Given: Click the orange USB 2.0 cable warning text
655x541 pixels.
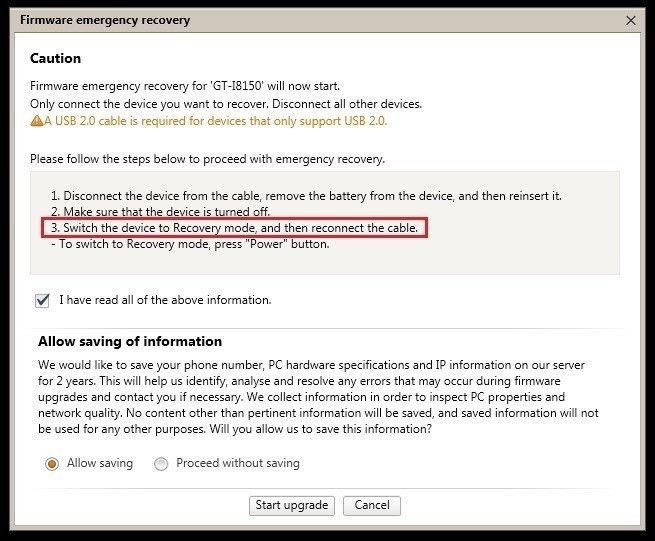Looking at the screenshot, I should point(216,121).
